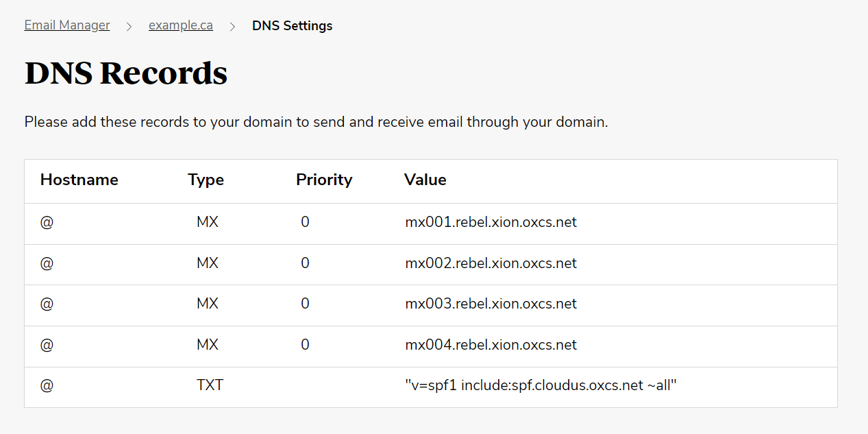The image size is (868, 434).
Task: Select the value mx002.rebel.xion.oxcs.net
Action: click(x=491, y=263)
